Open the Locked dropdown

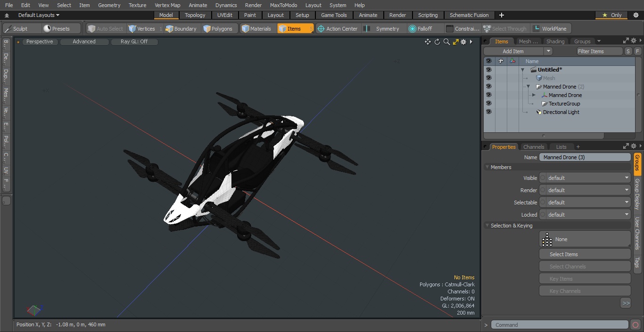585,215
